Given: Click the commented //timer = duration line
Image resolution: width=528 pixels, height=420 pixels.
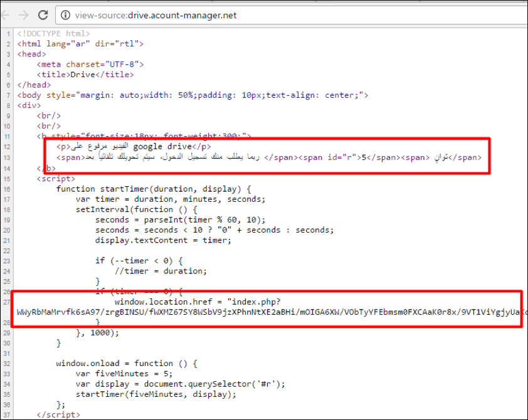Looking at the screenshot, I should tap(161, 271).
